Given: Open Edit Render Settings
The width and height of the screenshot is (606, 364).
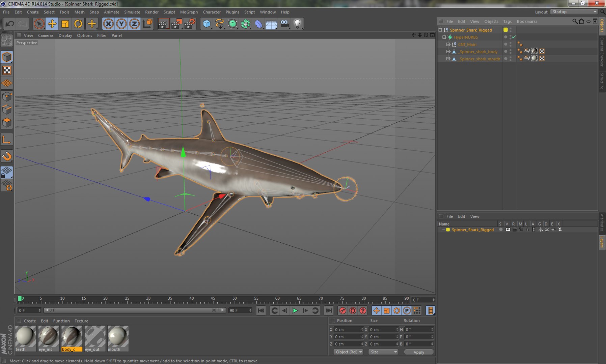Looking at the screenshot, I should (190, 24).
